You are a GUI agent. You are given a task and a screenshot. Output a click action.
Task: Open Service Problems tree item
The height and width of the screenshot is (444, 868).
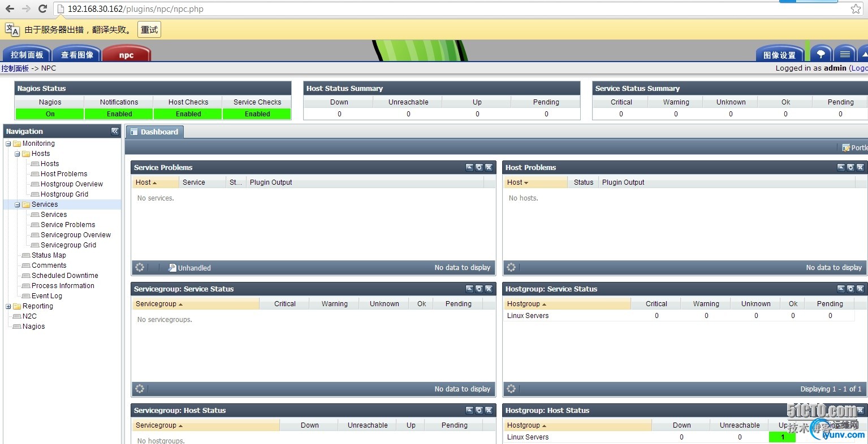[x=68, y=225]
